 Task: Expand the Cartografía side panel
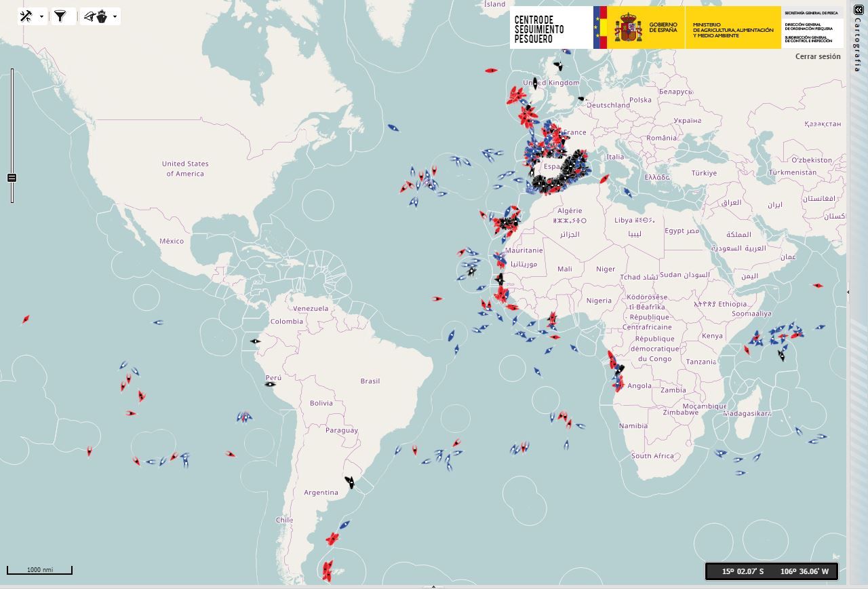tap(859, 9)
